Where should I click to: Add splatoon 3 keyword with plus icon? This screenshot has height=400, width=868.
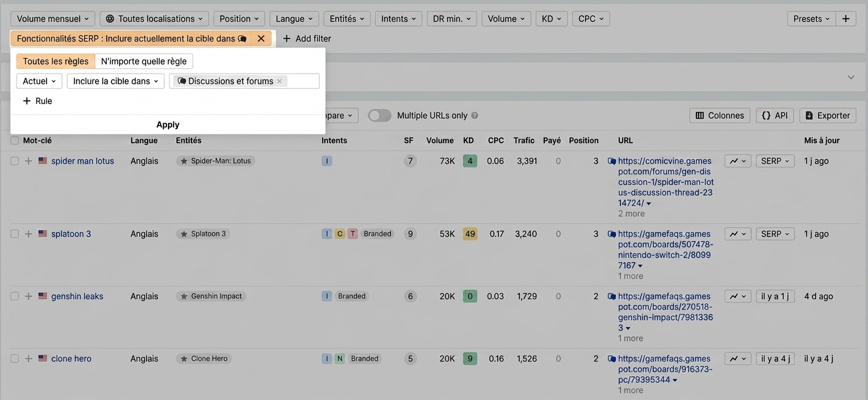pyautogui.click(x=28, y=234)
